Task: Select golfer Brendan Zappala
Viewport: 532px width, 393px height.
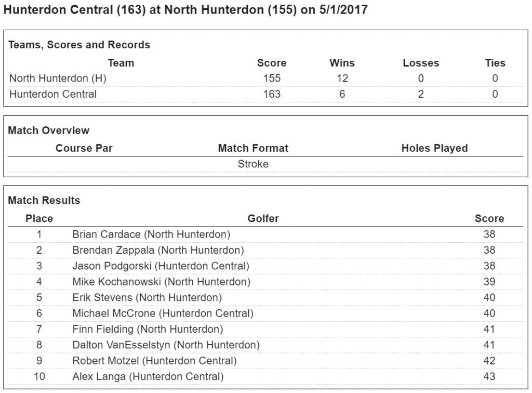Action: click(158, 250)
